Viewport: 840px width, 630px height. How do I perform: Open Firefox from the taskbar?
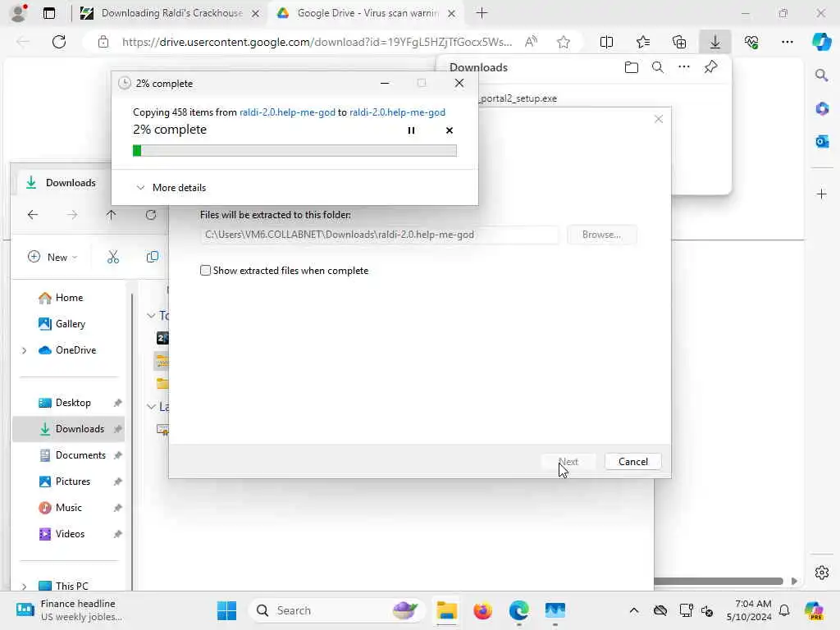pos(482,610)
